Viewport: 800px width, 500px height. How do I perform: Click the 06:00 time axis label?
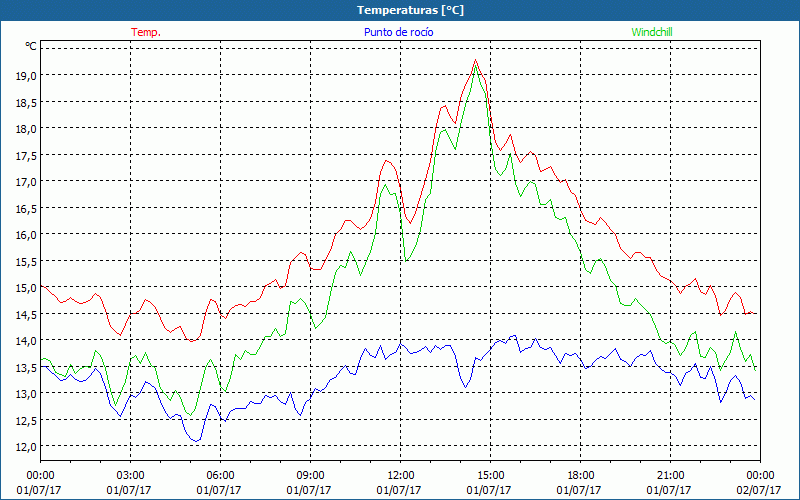(220, 475)
